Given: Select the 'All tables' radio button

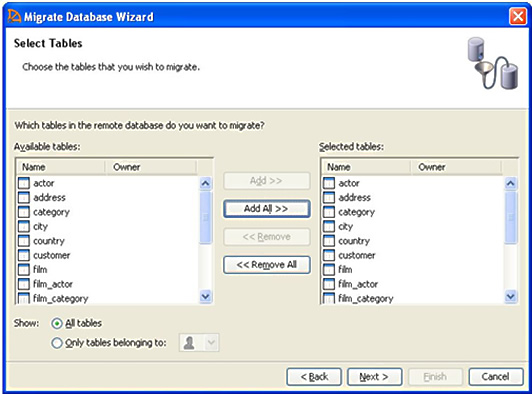Looking at the screenshot, I should pos(57,323).
